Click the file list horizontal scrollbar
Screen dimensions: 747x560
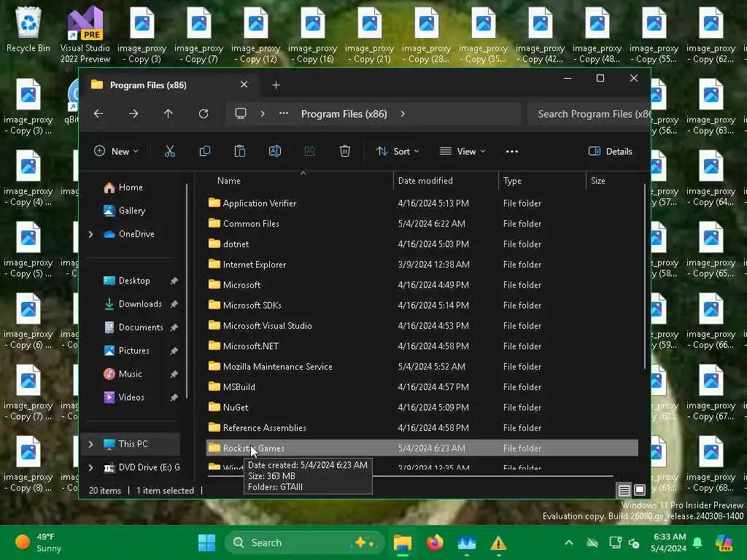[410, 475]
